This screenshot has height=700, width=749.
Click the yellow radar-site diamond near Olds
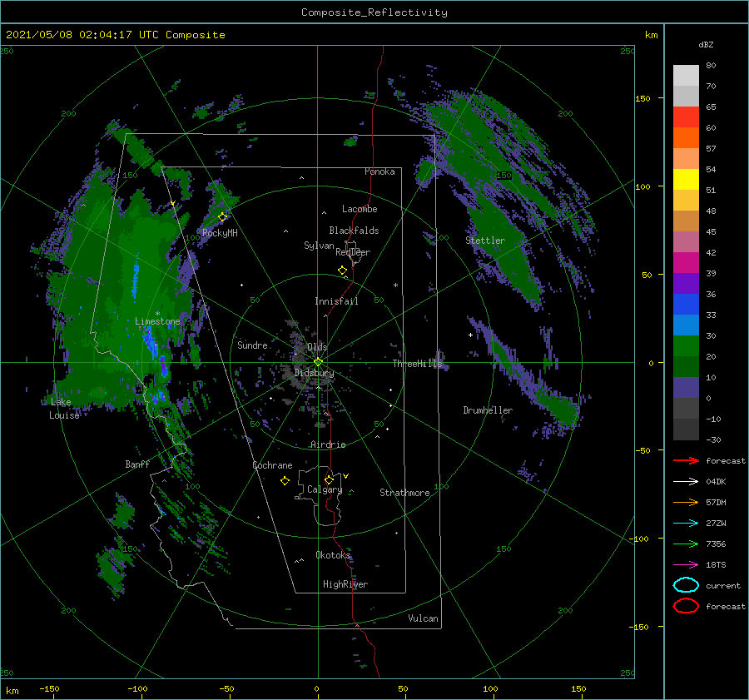(x=318, y=362)
